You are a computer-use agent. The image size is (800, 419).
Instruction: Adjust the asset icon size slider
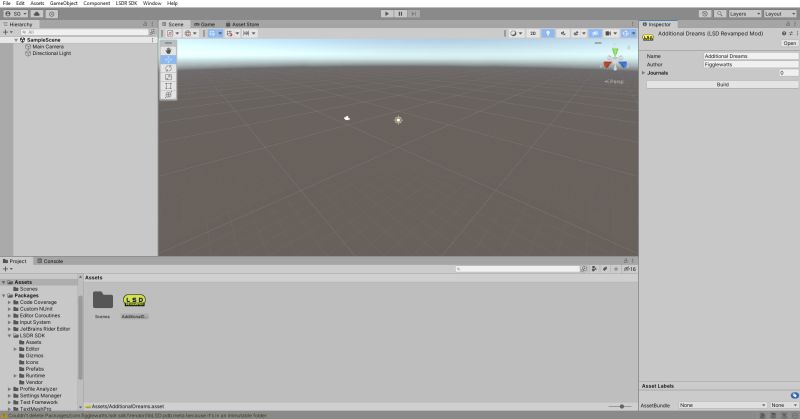click(621, 406)
